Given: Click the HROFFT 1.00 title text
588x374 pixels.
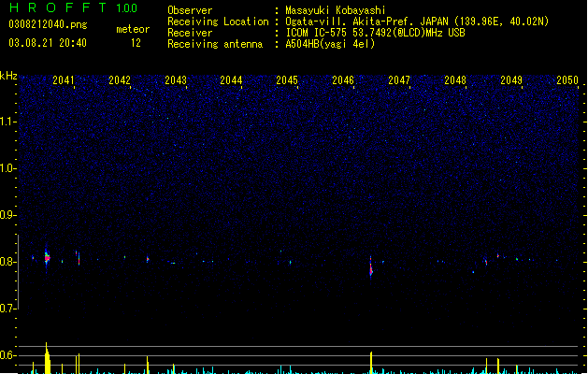Looking at the screenshot, I should pyautogui.click(x=73, y=7).
